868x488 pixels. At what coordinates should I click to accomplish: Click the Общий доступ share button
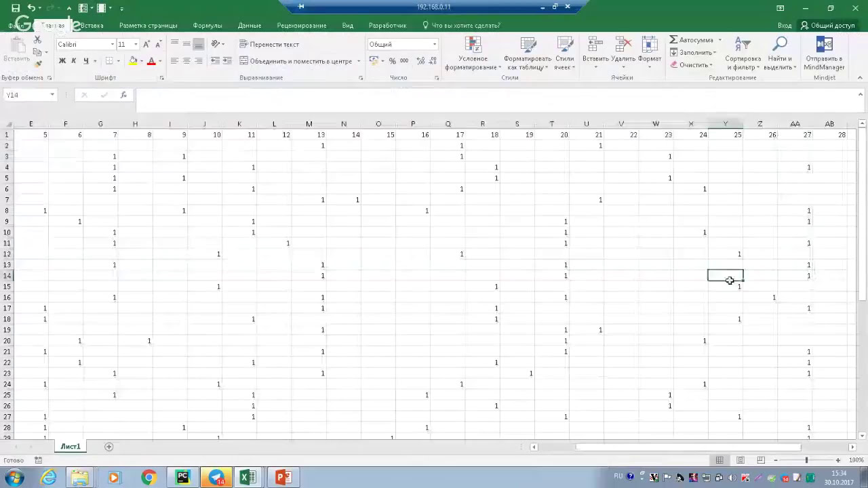[x=827, y=26]
